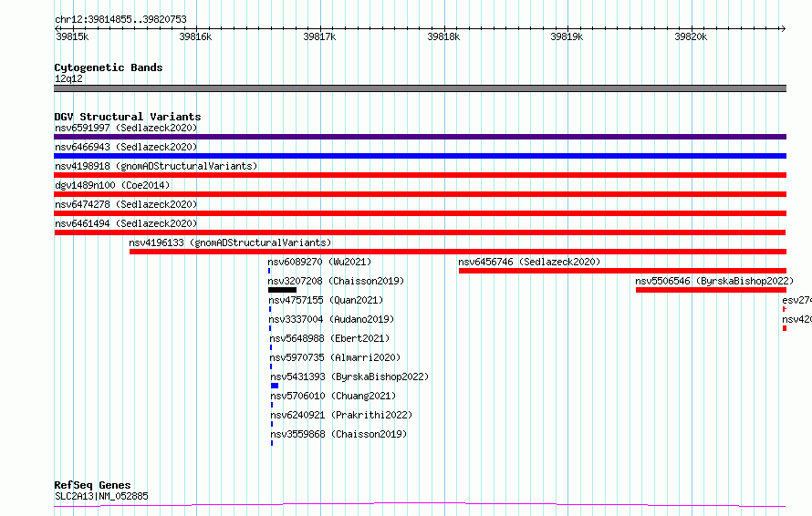This screenshot has width=812, height=516.
Task: Select the nsv5970735 (Almarri2020) label
Action: pos(335,357)
